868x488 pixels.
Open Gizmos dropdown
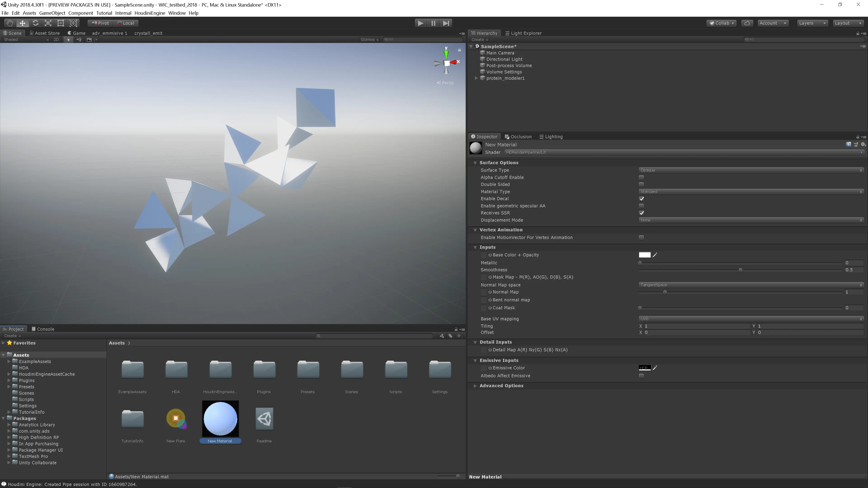click(369, 39)
